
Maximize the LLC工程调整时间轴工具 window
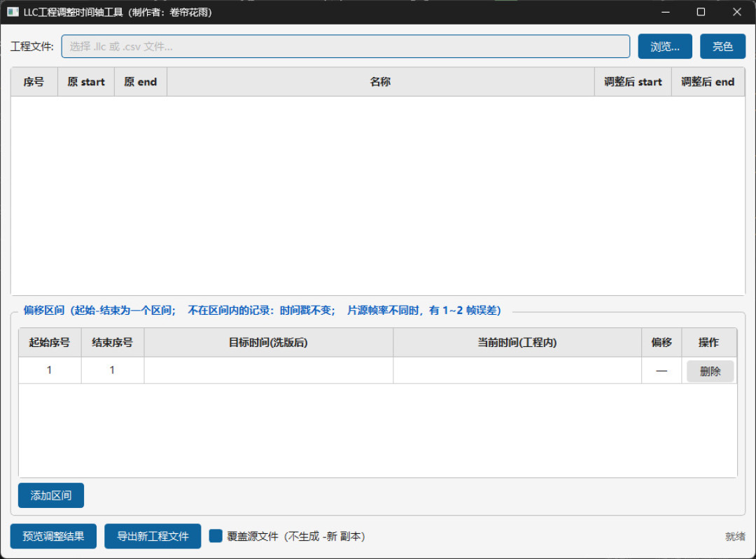[701, 12]
